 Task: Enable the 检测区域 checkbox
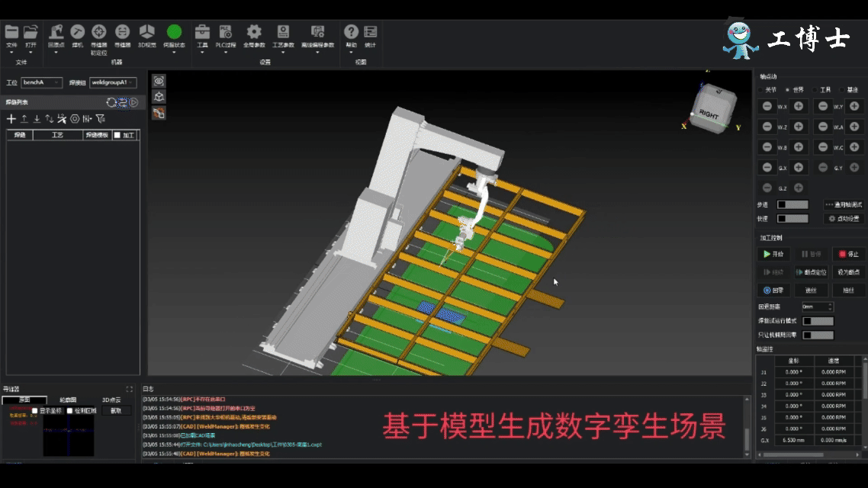point(69,410)
